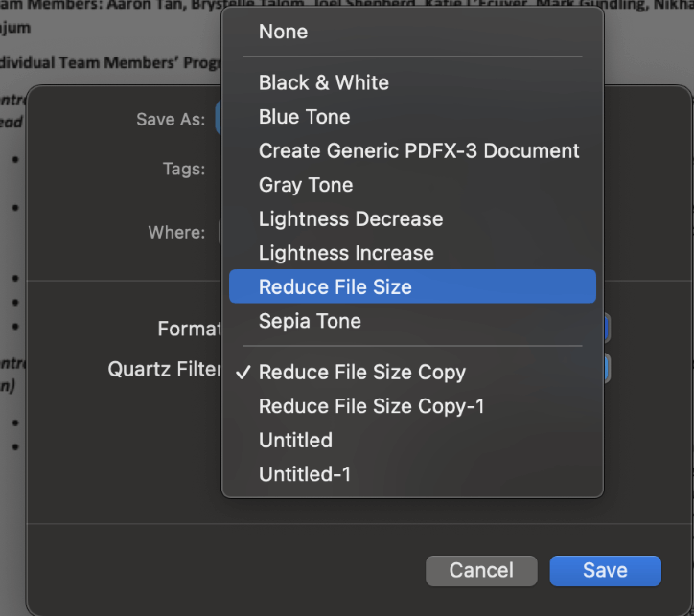The width and height of the screenshot is (694, 616).
Task: Click the Quartz Filter dropdown arrows
Action: click(x=606, y=369)
